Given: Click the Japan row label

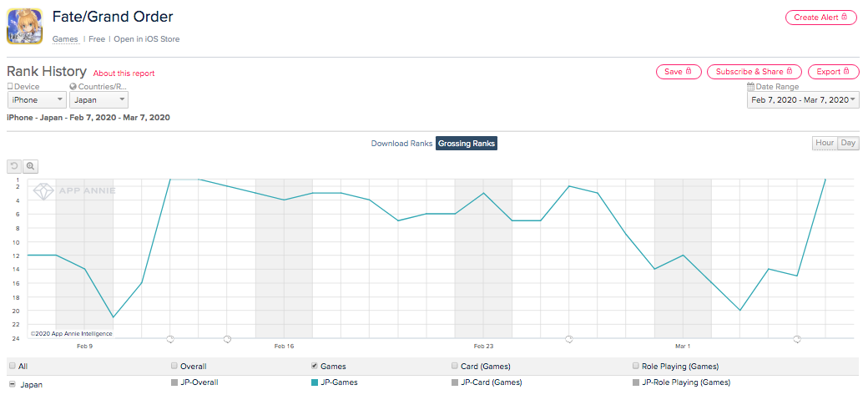Looking at the screenshot, I should (x=32, y=384).
